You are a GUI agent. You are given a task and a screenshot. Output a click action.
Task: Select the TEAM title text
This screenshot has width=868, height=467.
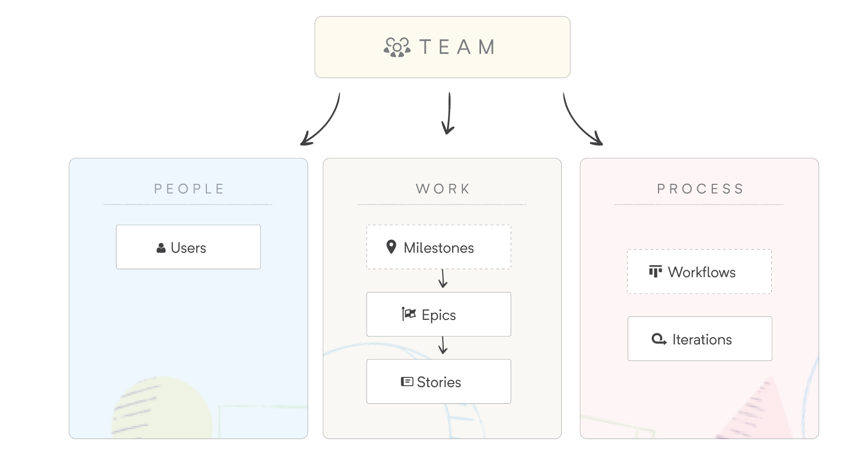click(457, 47)
